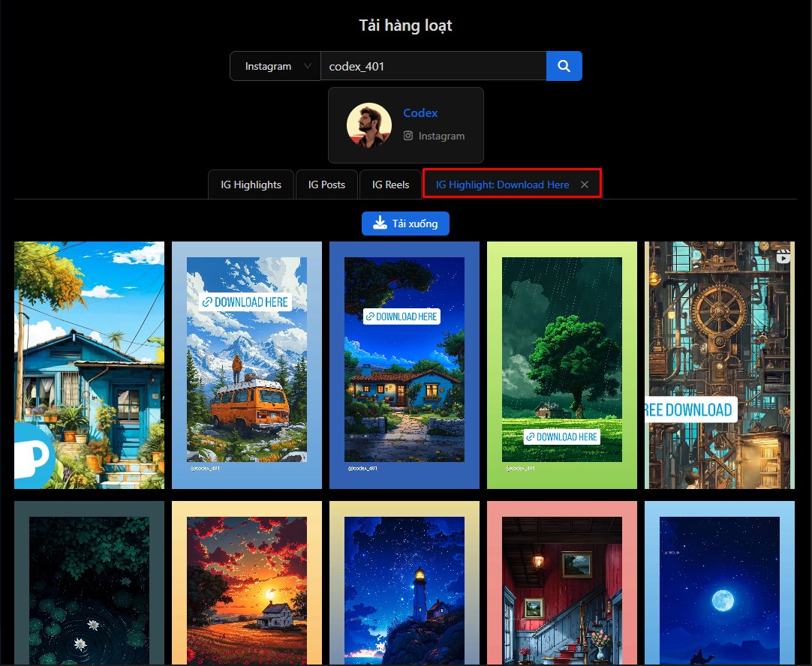Select the rainy green tree thumbnail
The height and width of the screenshot is (666, 812).
point(562,365)
